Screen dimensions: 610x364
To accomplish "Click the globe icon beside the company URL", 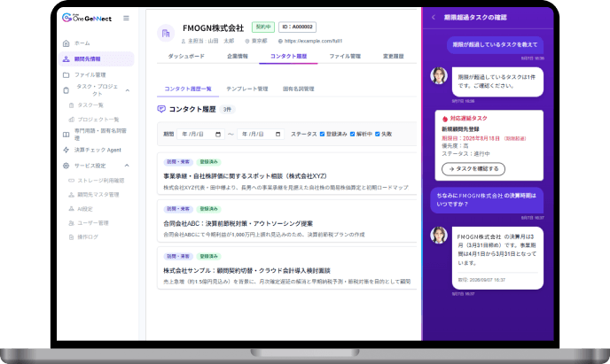I will (280, 41).
